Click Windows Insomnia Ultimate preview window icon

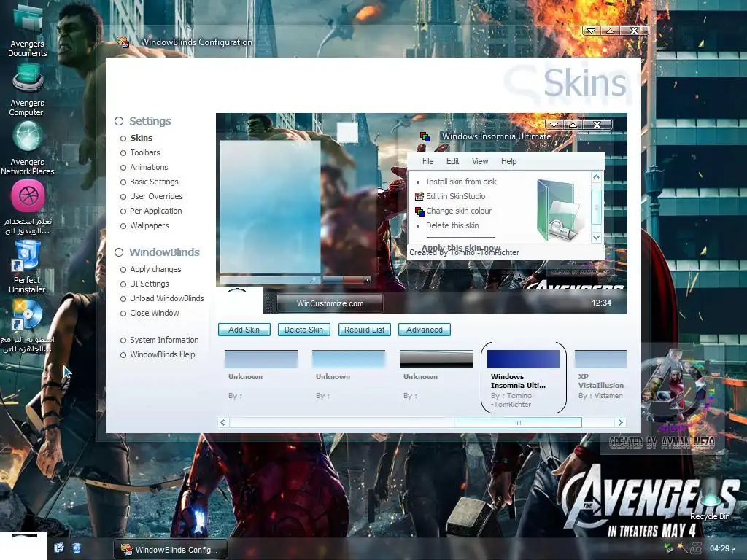pyautogui.click(x=425, y=136)
